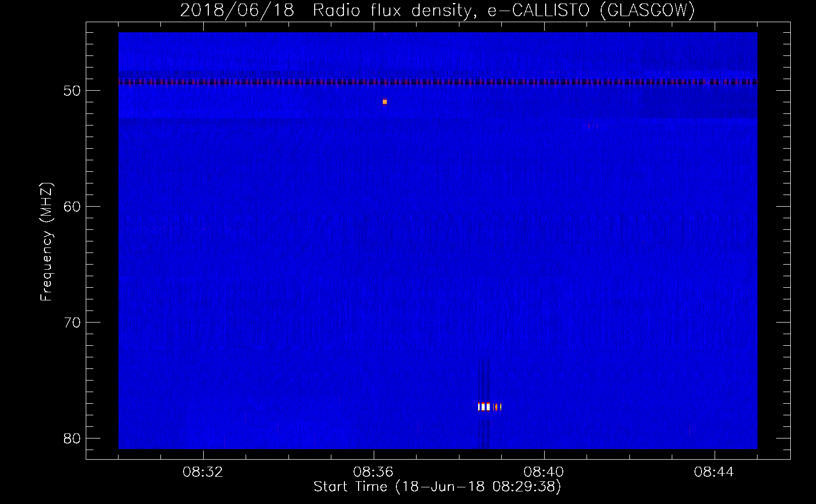Click the 08:32 time tick label
816x504 pixels.
coord(203,472)
